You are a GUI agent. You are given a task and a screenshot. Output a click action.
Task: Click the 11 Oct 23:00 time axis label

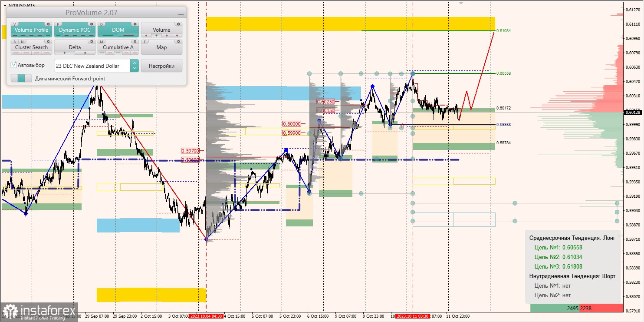pyautogui.click(x=459, y=316)
